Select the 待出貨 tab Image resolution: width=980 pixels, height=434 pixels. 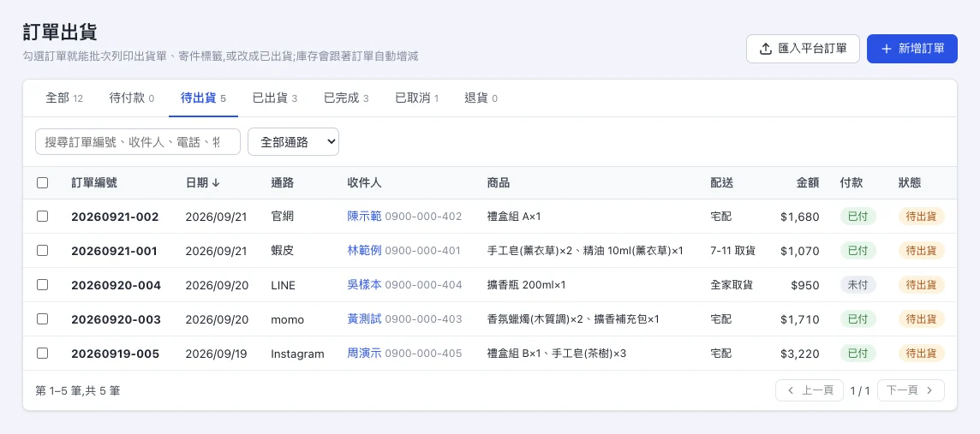click(203, 98)
